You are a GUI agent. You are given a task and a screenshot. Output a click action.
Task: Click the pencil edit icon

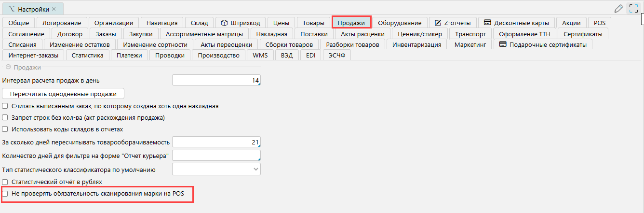(619, 8)
